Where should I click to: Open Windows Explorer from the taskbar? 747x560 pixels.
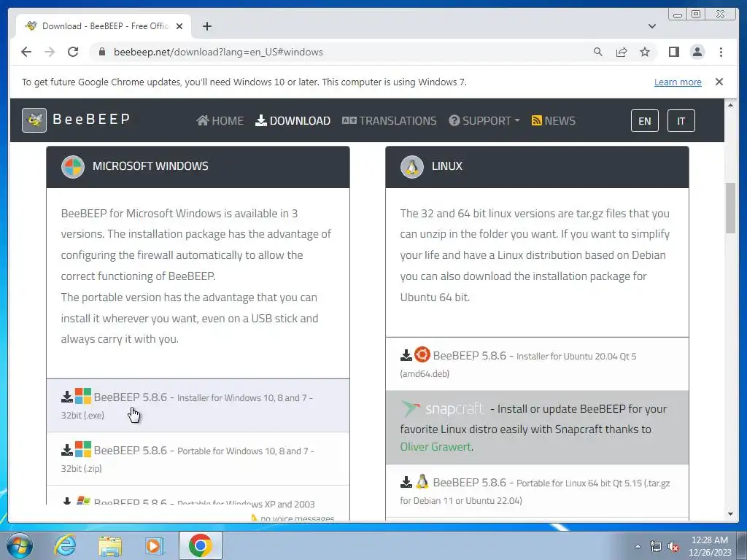(x=110, y=545)
